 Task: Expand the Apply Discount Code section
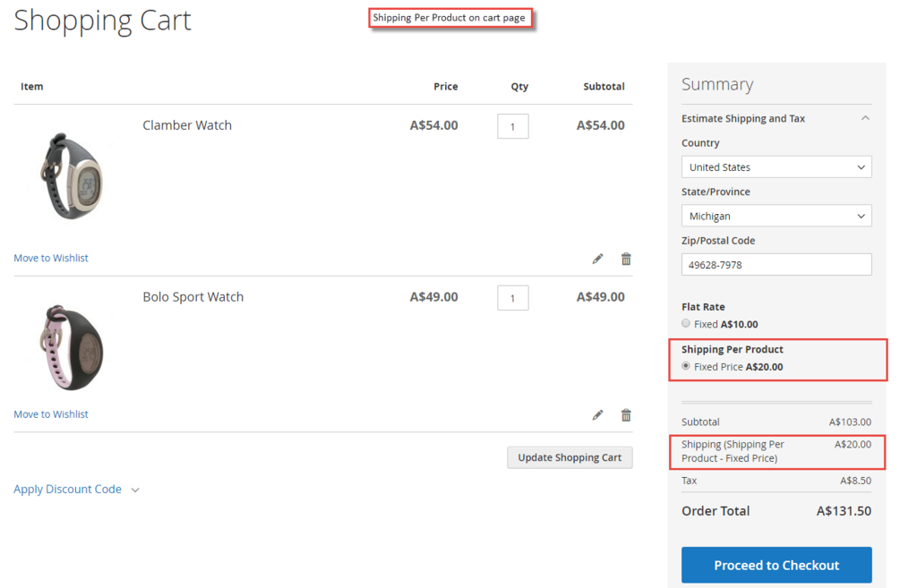(76, 490)
